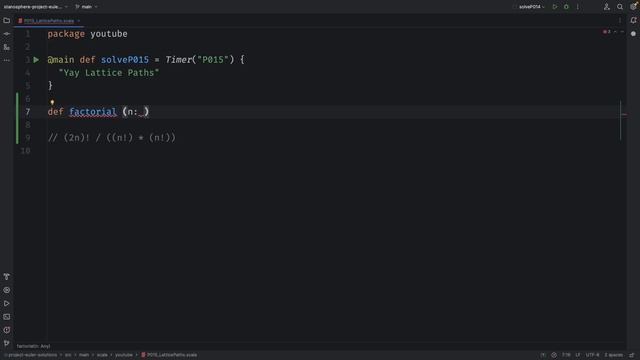Image resolution: width=640 pixels, height=360 pixels.
Task: Open Search Everywhere magnifier icon
Action: point(620,7)
